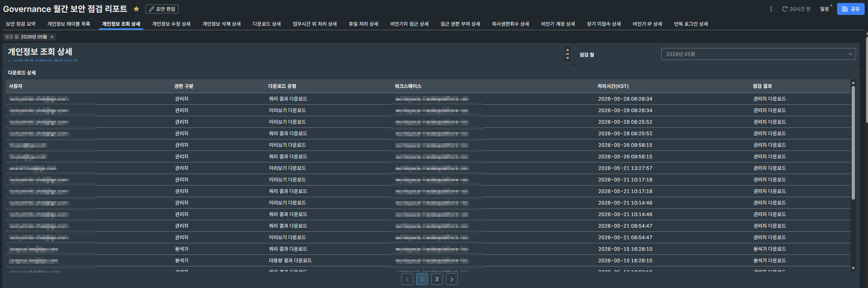Viewport: 868px width, 288px height.
Task: Go to 퇴사권한회수 상세 tab
Action: 510,24
